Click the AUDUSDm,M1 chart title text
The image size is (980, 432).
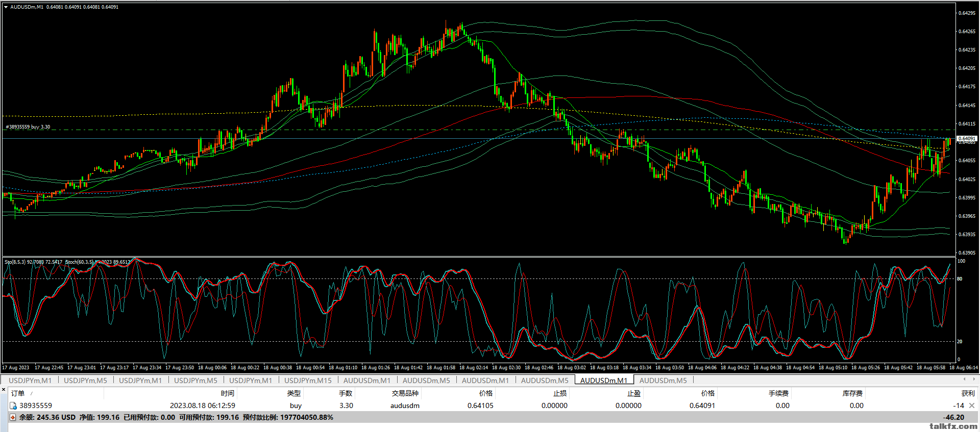point(27,7)
